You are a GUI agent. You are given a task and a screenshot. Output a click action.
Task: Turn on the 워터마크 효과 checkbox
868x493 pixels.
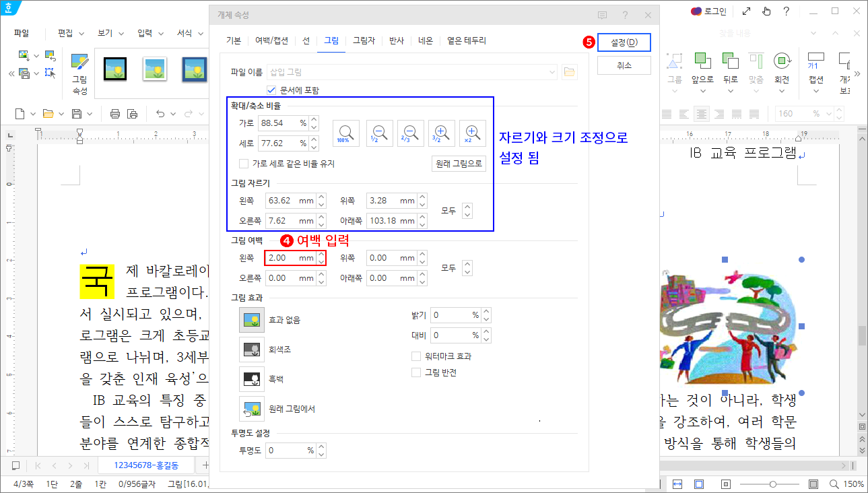pos(416,356)
